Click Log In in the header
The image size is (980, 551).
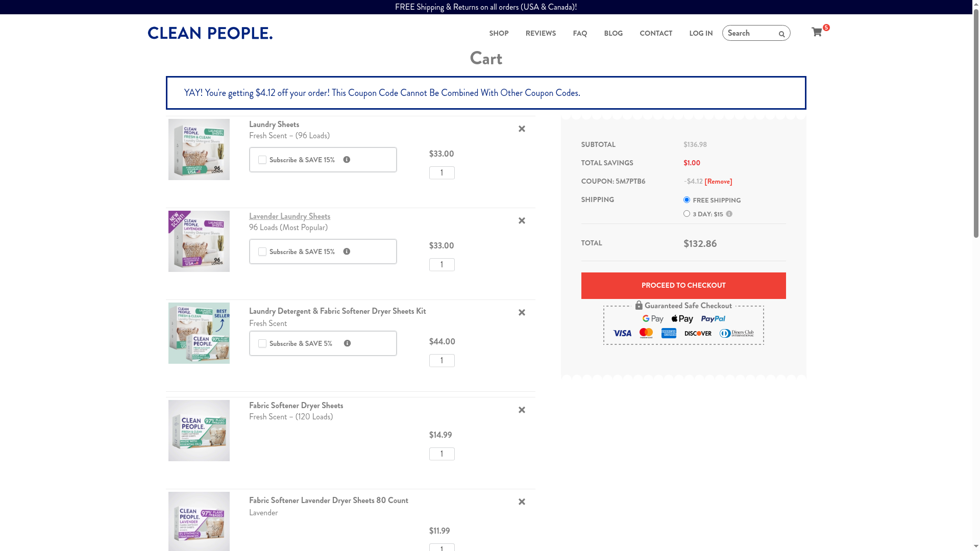tap(701, 33)
